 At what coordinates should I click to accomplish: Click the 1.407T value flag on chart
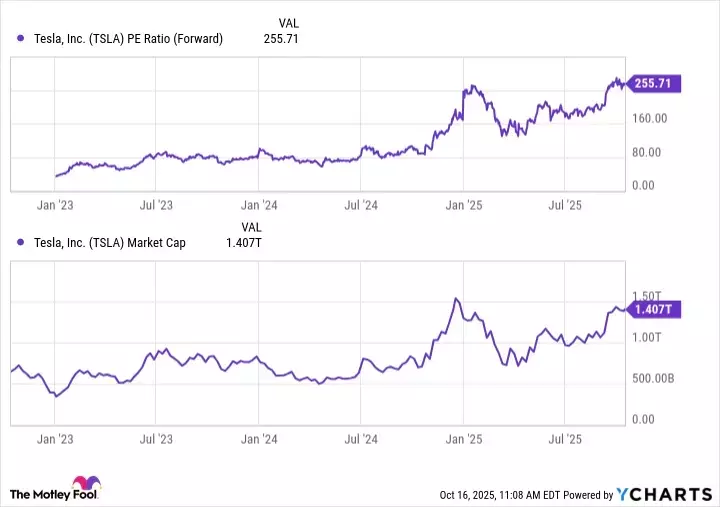tap(654, 309)
